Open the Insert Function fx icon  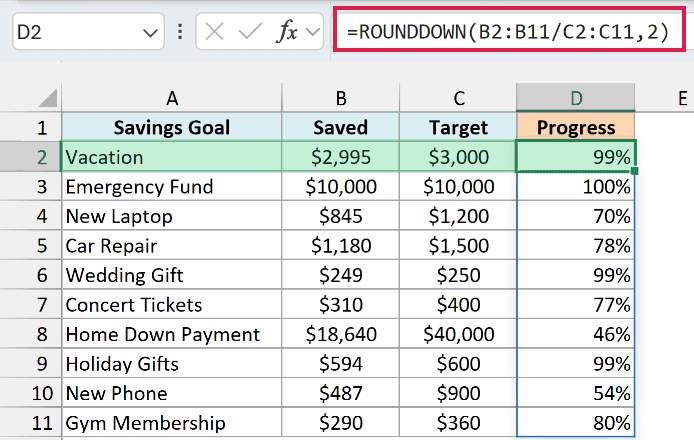pos(286,32)
